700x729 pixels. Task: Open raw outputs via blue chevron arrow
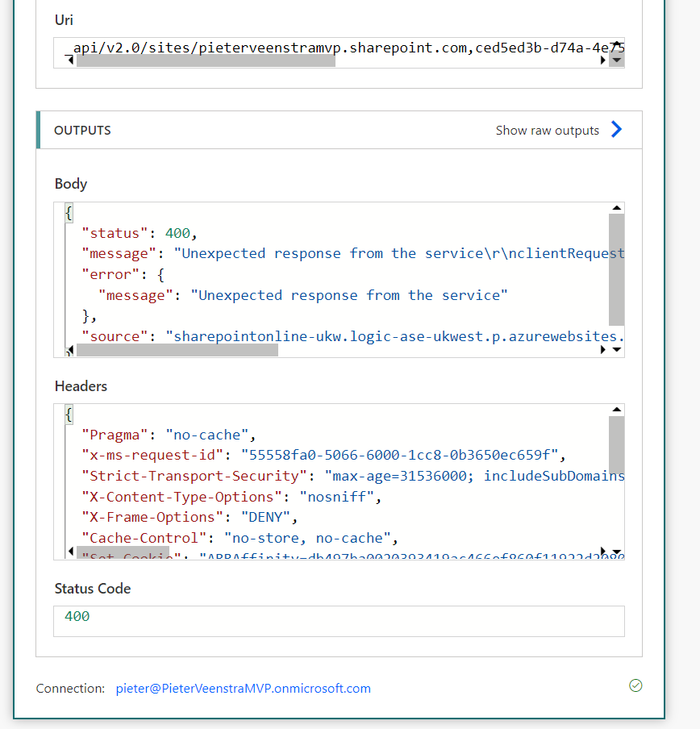tap(616, 129)
